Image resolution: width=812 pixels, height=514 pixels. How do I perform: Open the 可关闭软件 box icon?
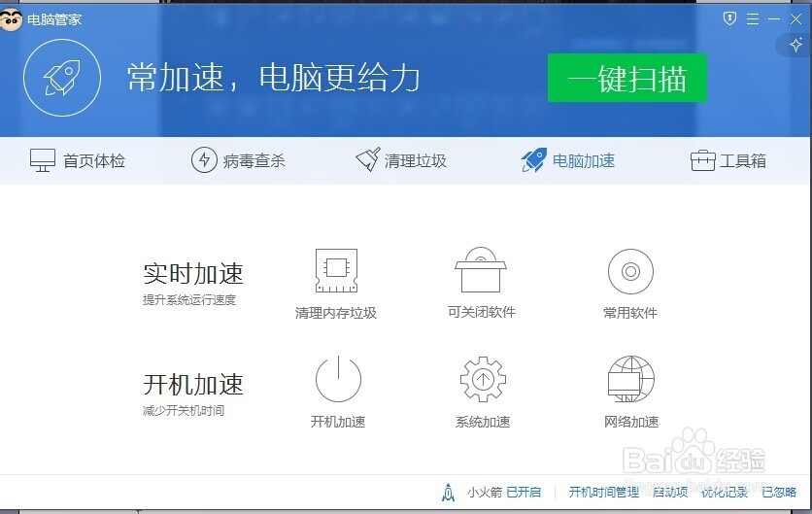tap(481, 270)
